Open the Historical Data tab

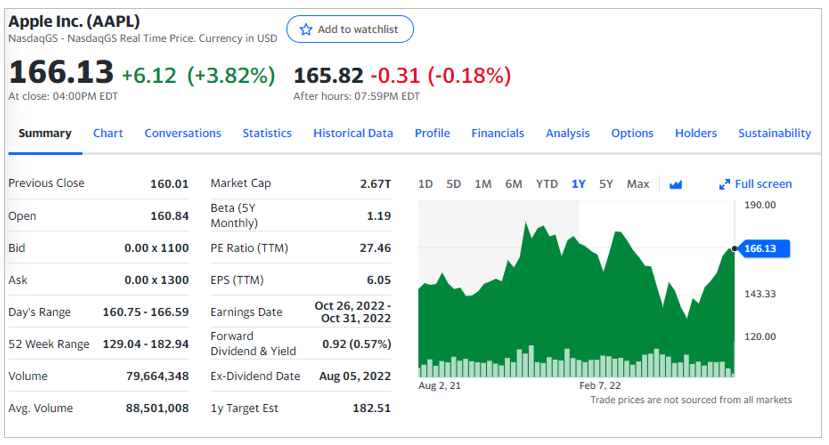[353, 133]
